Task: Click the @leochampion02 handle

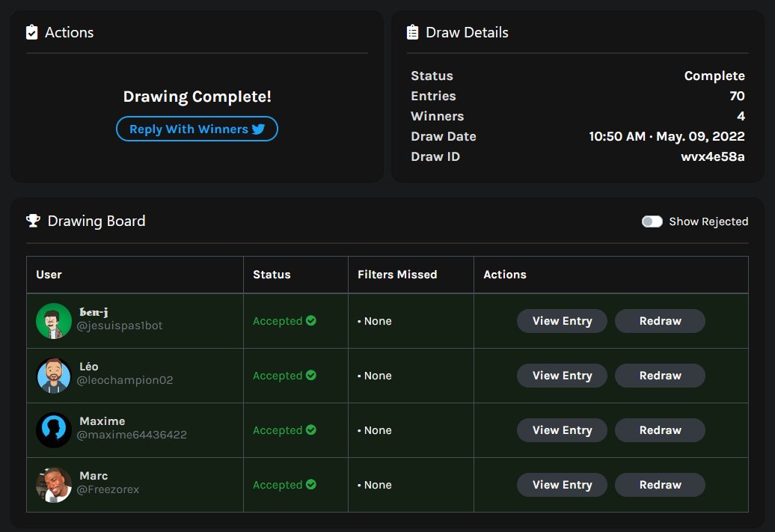Action: click(125, 380)
